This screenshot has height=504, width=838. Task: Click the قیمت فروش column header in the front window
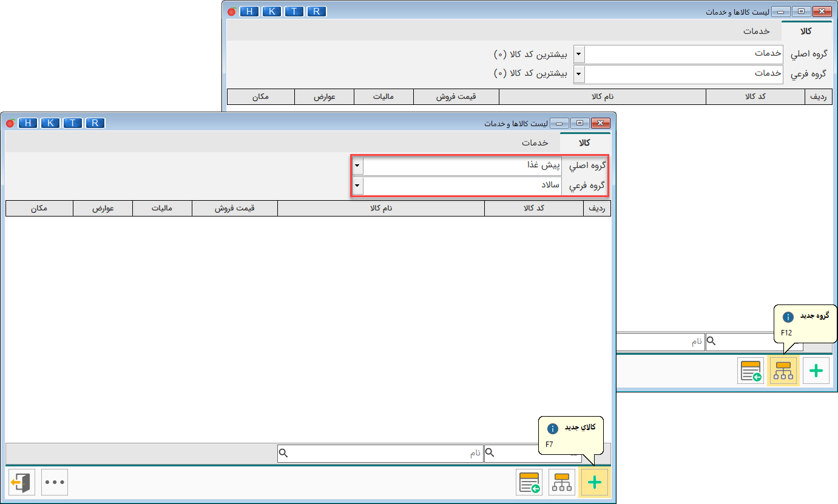tap(235, 209)
